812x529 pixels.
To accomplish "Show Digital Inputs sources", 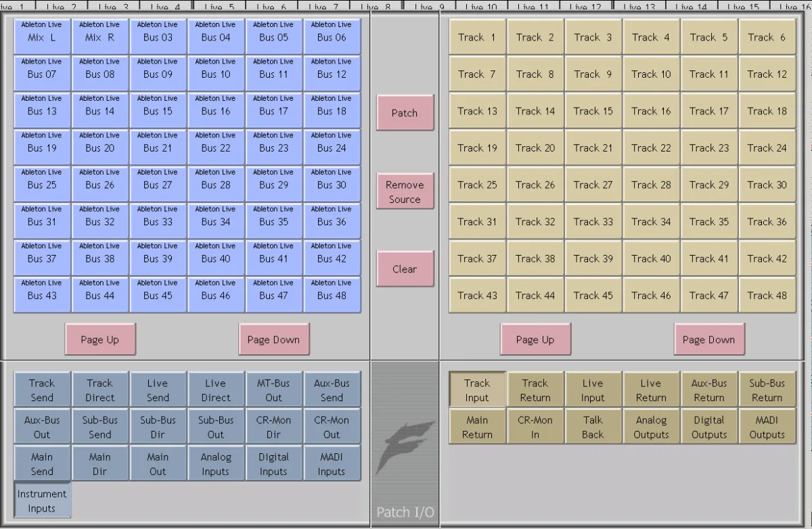I will (x=274, y=464).
